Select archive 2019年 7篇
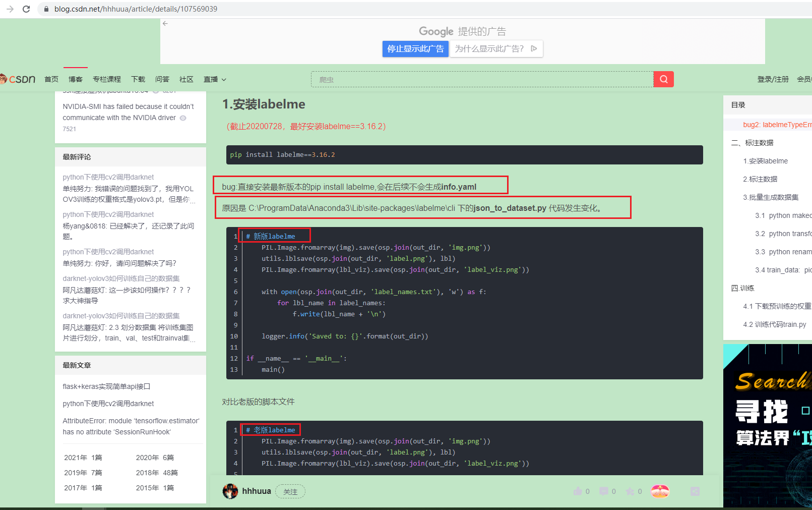 pyautogui.click(x=83, y=473)
